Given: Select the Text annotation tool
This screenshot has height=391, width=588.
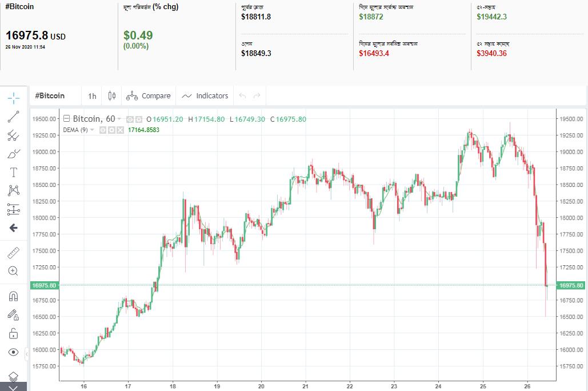Looking at the screenshot, I should pos(14,172).
